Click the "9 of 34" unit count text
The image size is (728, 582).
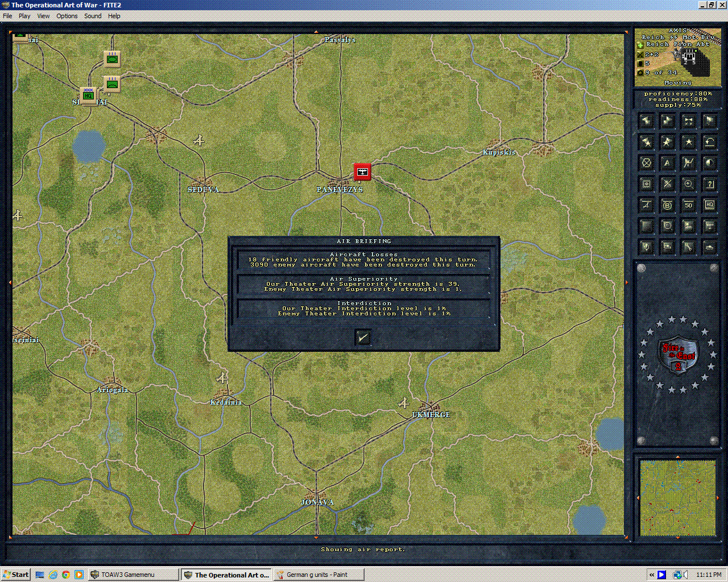[x=661, y=73]
